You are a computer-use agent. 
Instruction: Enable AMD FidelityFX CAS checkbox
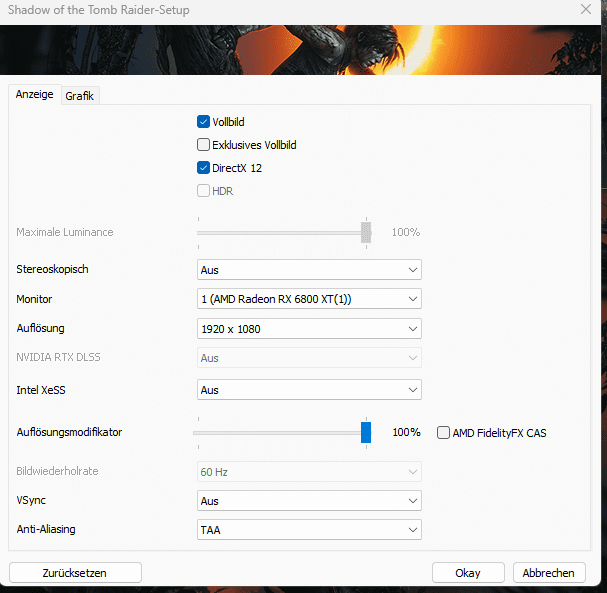tap(443, 433)
